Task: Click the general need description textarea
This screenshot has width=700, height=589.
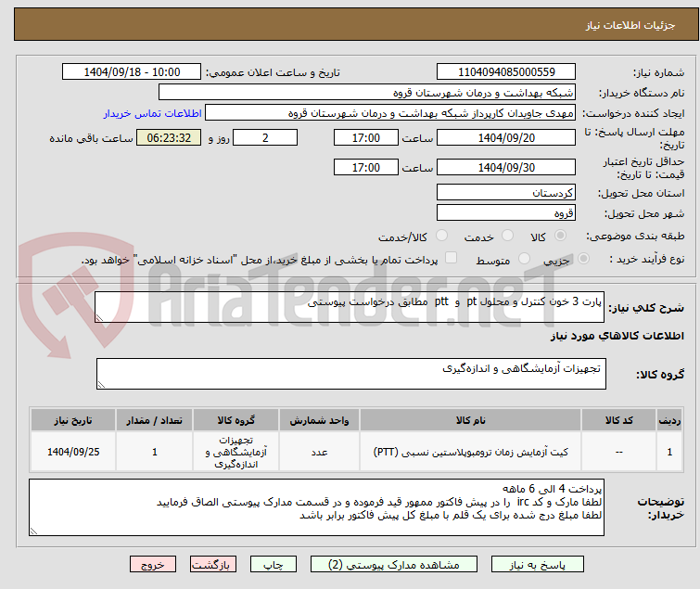Action: click(350, 307)
